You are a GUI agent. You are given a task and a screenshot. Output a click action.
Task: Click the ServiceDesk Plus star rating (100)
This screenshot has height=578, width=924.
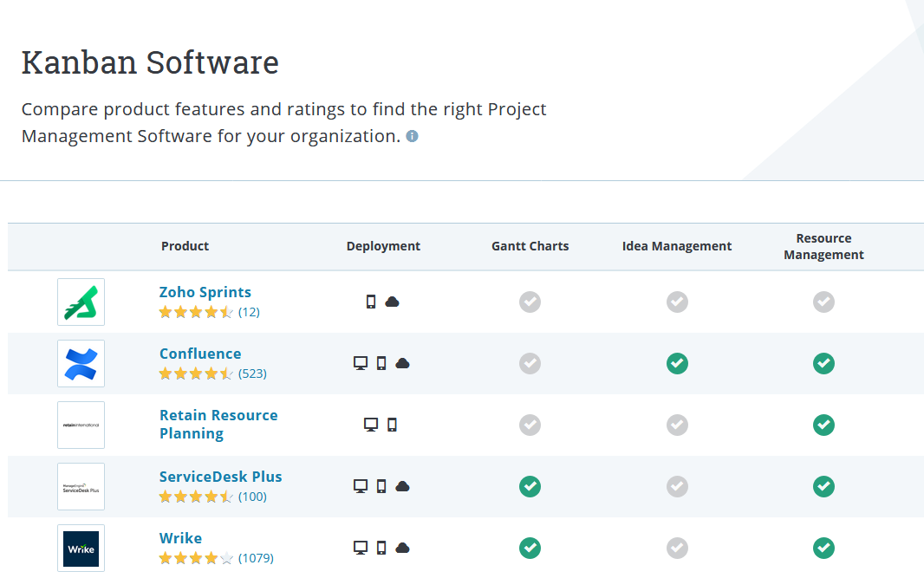(x=212, y=497)
